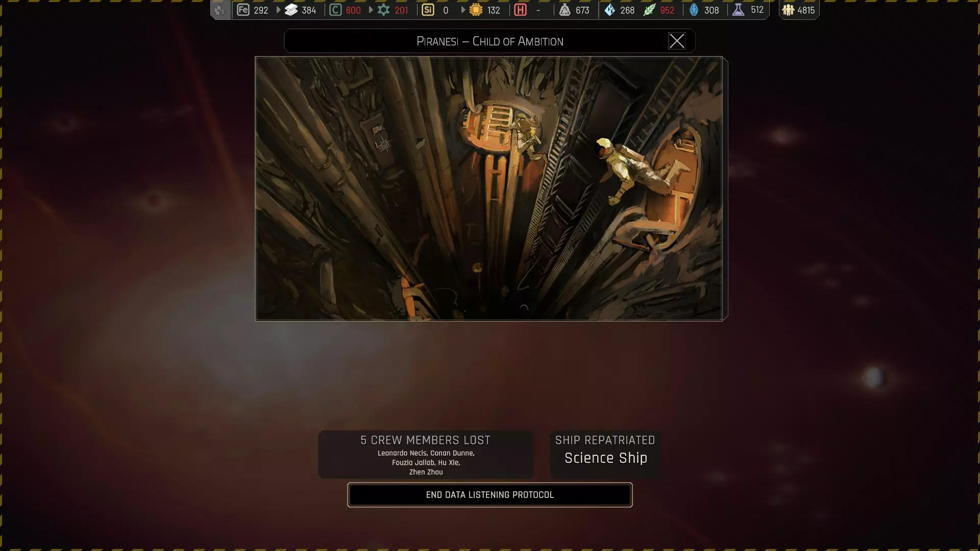
Task: Click the planet globe icon at top left
Action: (x=220, y=10)
